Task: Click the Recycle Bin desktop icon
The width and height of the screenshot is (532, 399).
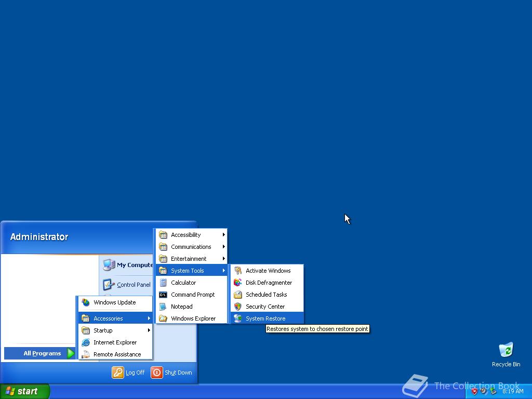Action: 506,350
